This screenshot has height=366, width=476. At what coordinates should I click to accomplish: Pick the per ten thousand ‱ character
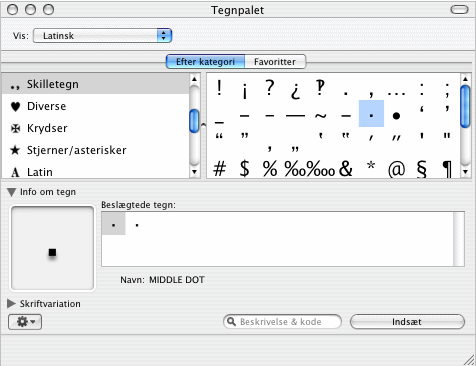coord(321,168)
